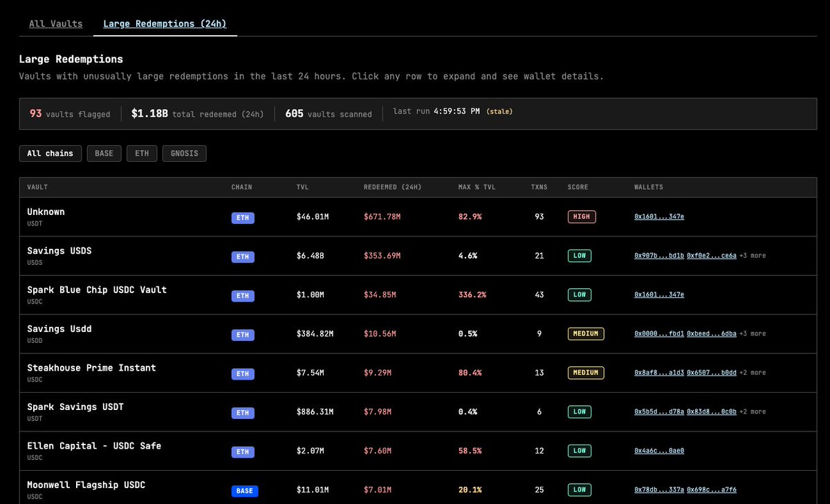Click the '93 vaults flagged' stat

pyautogui.click(x=70, y=114)
